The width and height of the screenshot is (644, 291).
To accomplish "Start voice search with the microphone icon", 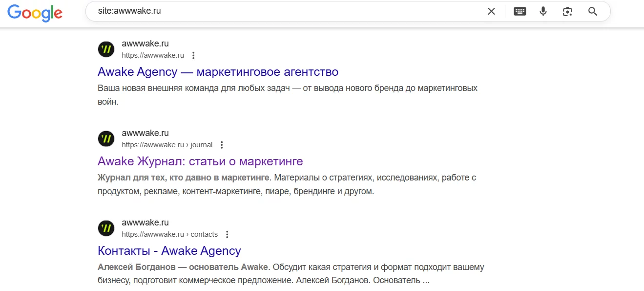I will (x=543, y=11).
